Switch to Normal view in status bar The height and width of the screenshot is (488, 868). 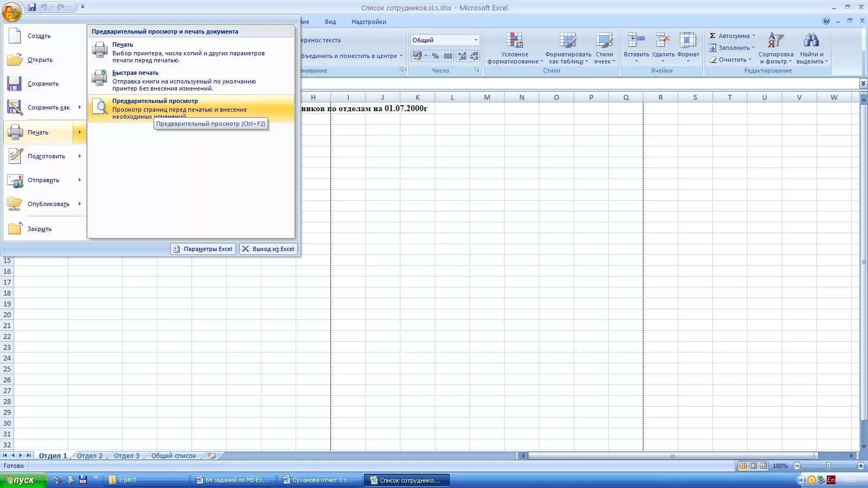[x=743, y=466]
